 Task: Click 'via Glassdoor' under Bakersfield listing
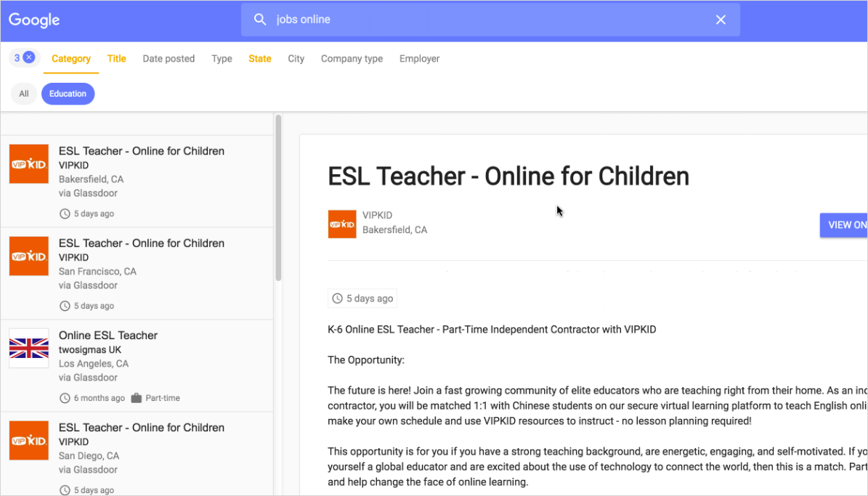coord(88,193)
